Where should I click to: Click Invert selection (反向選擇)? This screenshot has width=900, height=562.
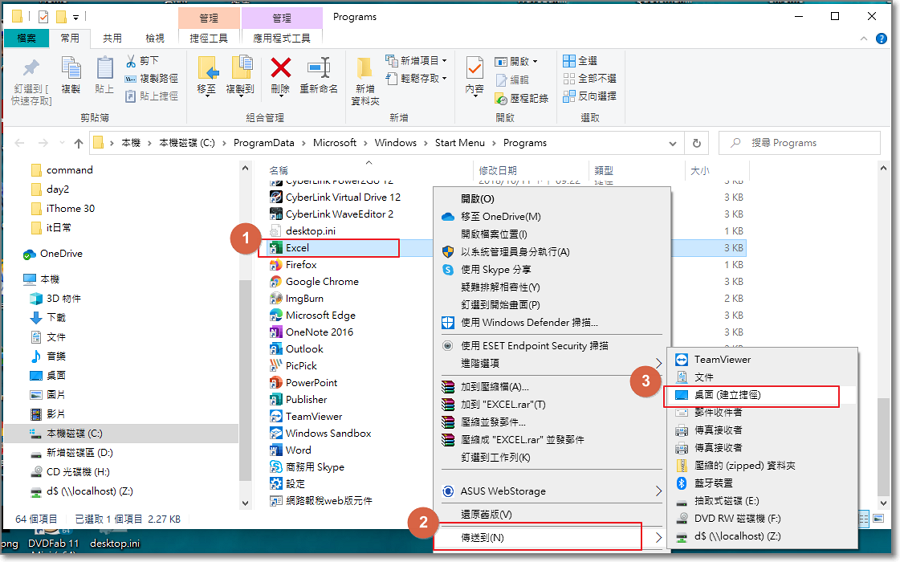[589, 96]
